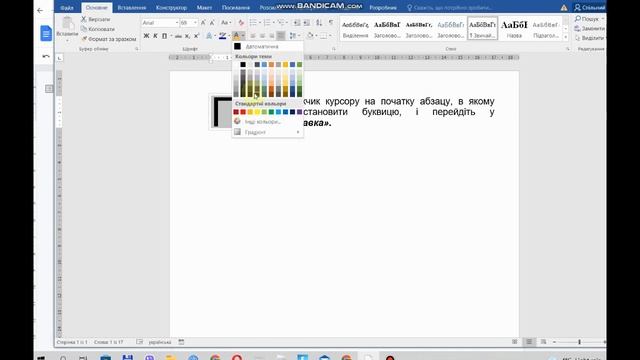Open the Файл tab
The image size is (640, 360).
click(x=67, y=8)
